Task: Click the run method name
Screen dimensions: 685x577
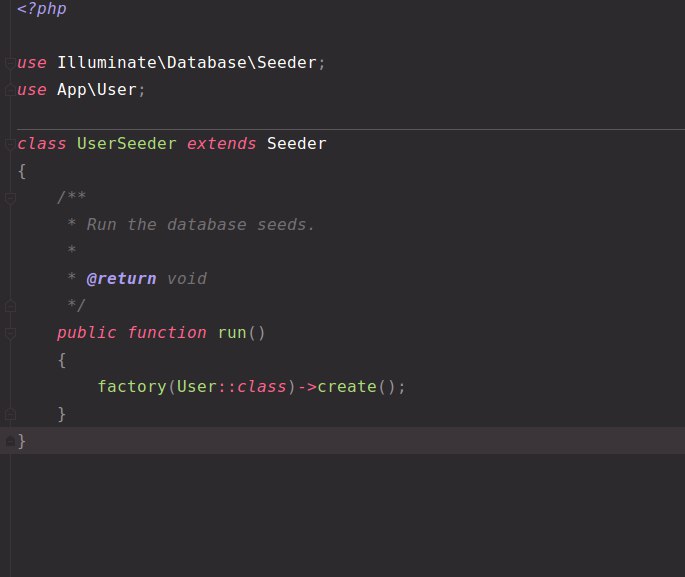Action: tap(232, 333)
